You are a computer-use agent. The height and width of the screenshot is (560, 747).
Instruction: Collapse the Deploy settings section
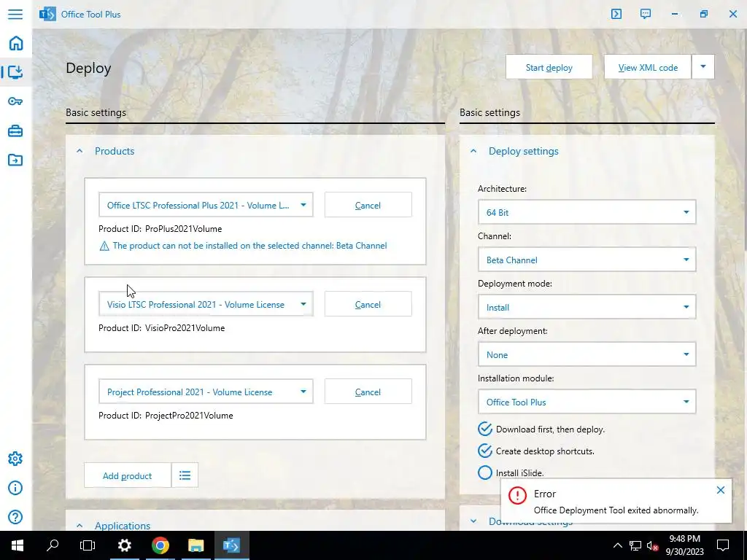click(473, 151)
